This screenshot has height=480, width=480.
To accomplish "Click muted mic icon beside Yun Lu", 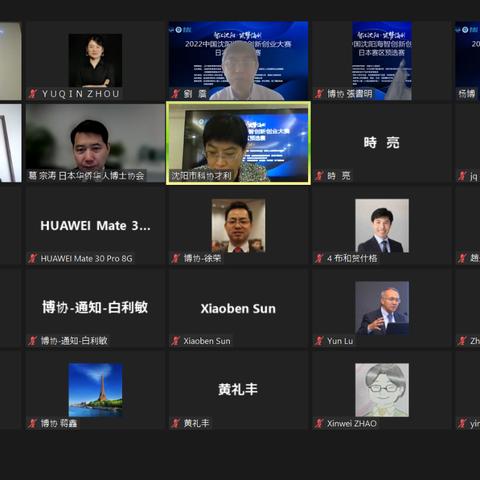I will tap(319, 341).
